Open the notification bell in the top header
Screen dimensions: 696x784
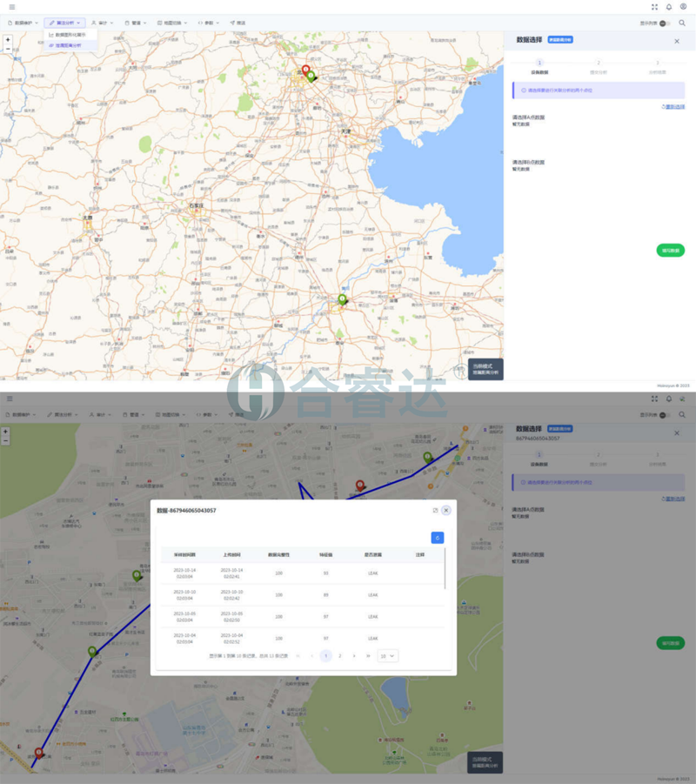(669, 7)
